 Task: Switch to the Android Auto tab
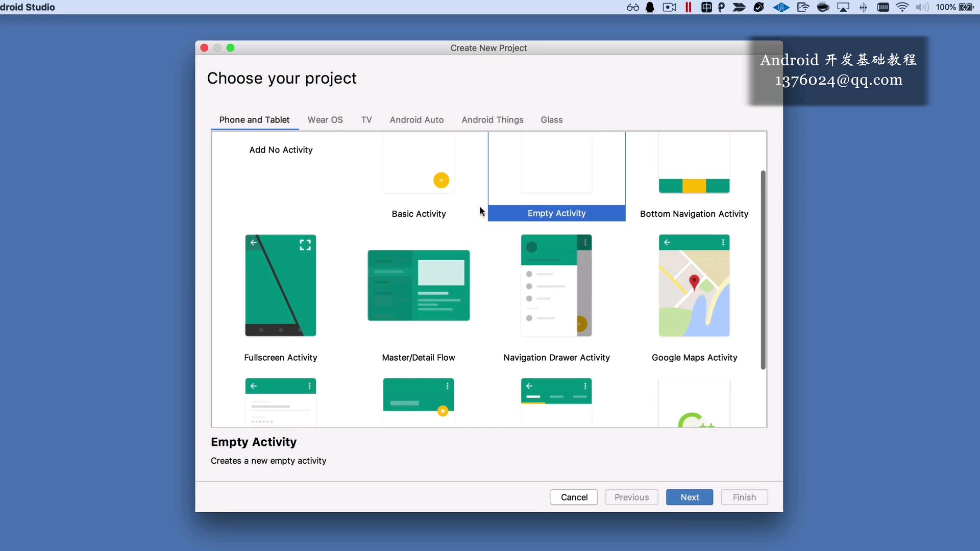[x=416, y=120]
